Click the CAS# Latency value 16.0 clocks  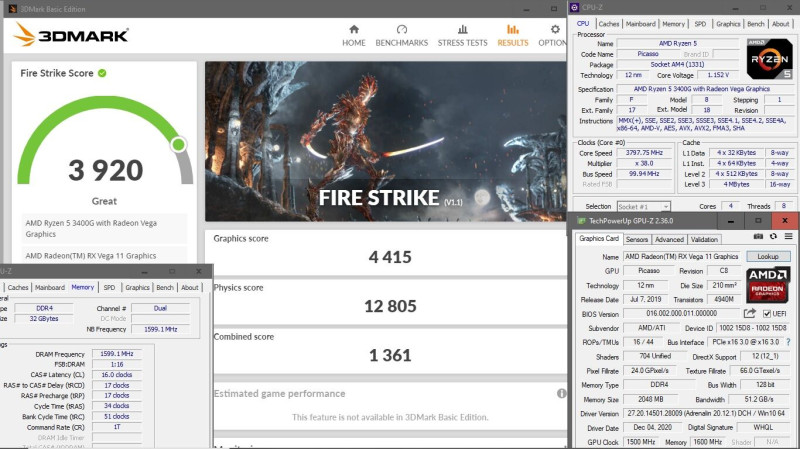(116, 375)
